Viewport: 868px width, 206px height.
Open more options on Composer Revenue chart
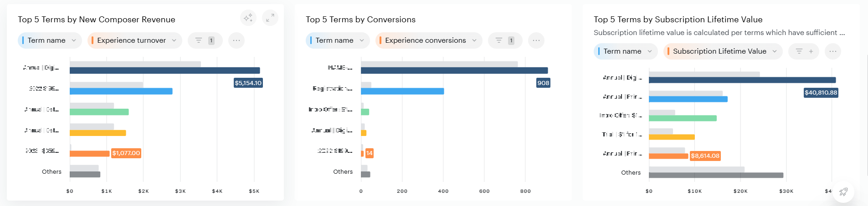click(236, 40)
